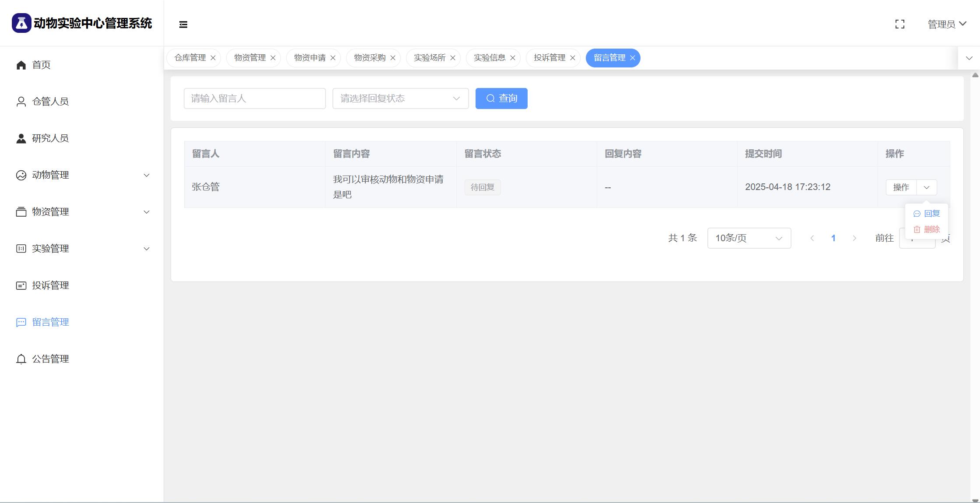The width and height of the screenshot is (980, 503).
Task: Open 投诉管理 in sidebar
Action: pyautogui.click(x=50, y=285)
